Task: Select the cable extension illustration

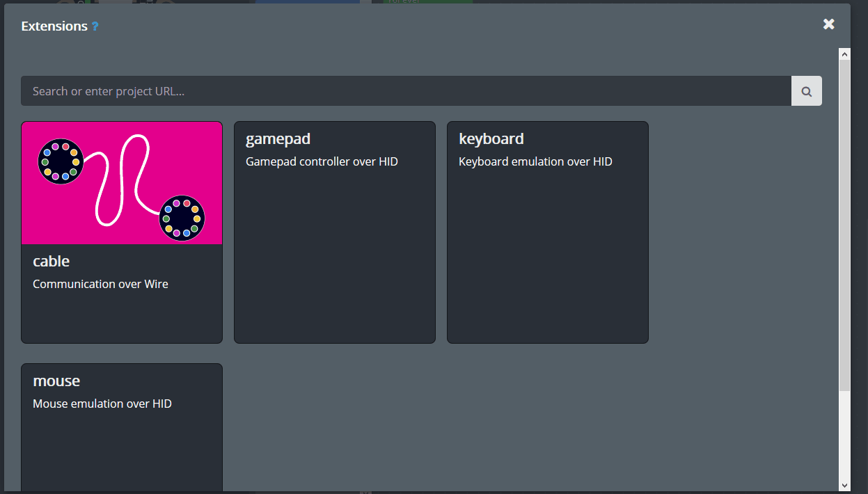Action: [x=122, y=183]
